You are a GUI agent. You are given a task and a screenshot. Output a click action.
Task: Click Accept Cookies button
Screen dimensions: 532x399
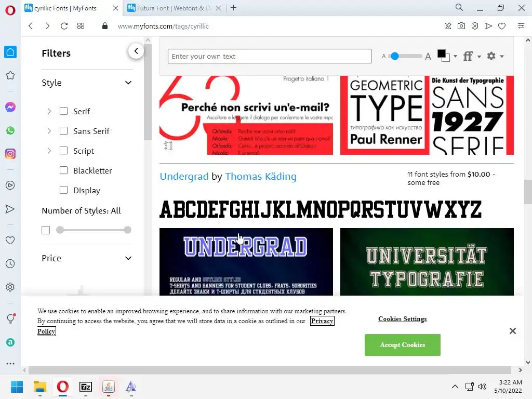[x=403, y=345]
